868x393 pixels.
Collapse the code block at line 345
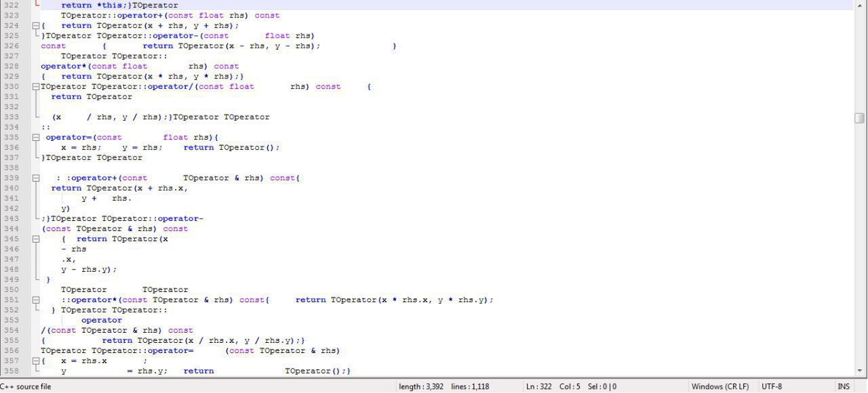(36, 239)
